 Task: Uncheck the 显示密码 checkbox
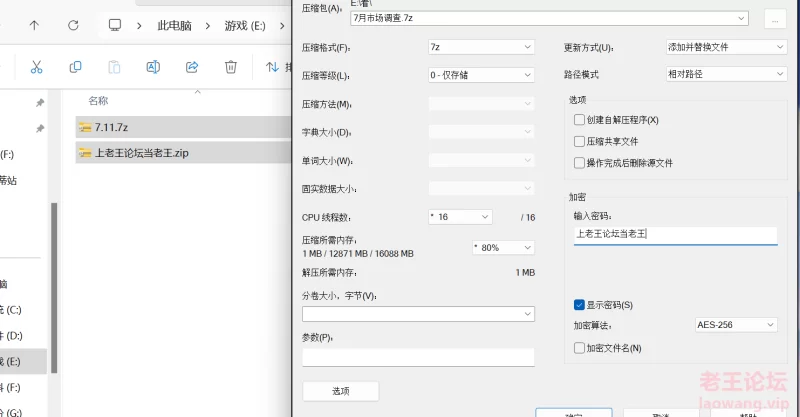pyautogui.click(x=579, y=304)
